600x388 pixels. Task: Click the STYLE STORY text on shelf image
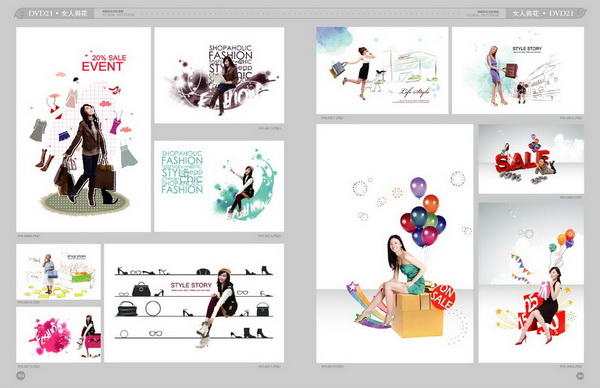pos(191,285)
